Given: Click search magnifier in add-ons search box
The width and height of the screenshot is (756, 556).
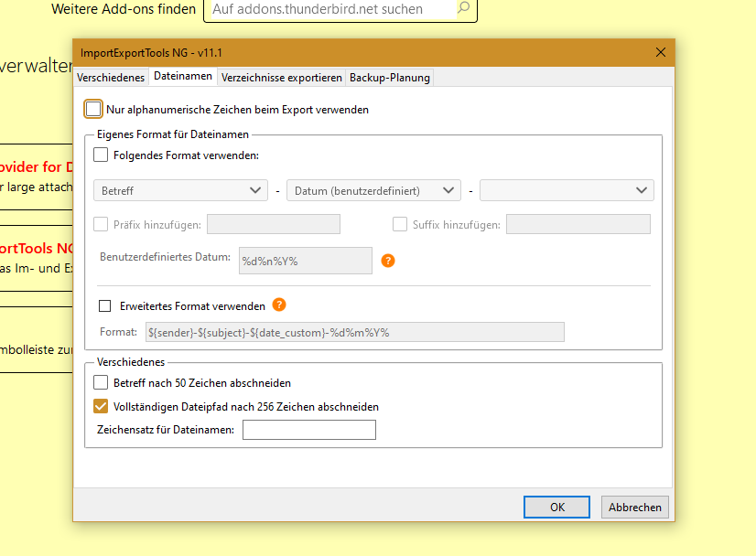Looking at the screenshot, I should 463,7.
